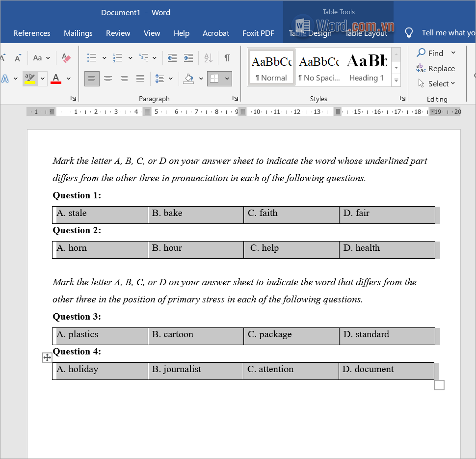Open line spacing dropdown arrow
The width and height of the screenshot is (476, 459).
(x=171, y=79)
